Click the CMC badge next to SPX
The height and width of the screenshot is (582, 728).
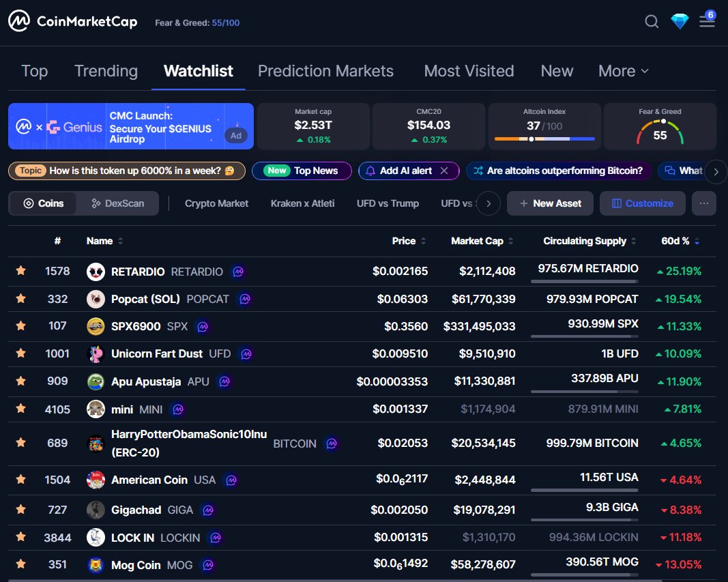pyautogui.click(x=203, y=327)
